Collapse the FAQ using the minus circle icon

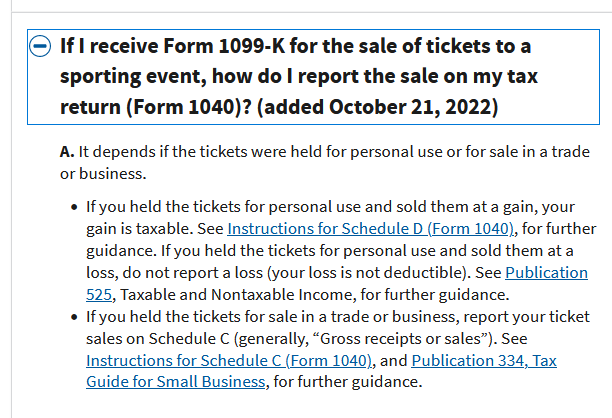tap(40, 46)
